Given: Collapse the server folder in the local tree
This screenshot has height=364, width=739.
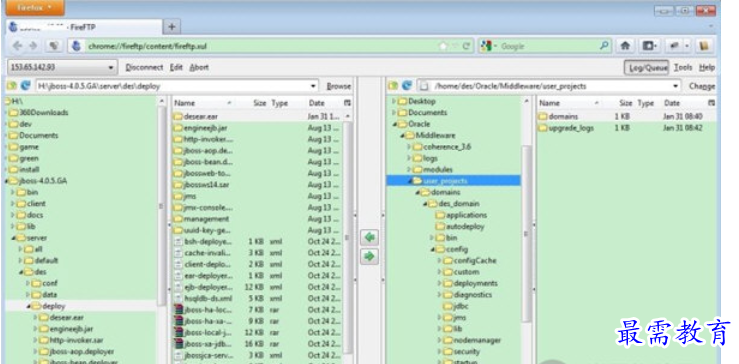Looking at the screenshot, I should [x=13, y=238].
